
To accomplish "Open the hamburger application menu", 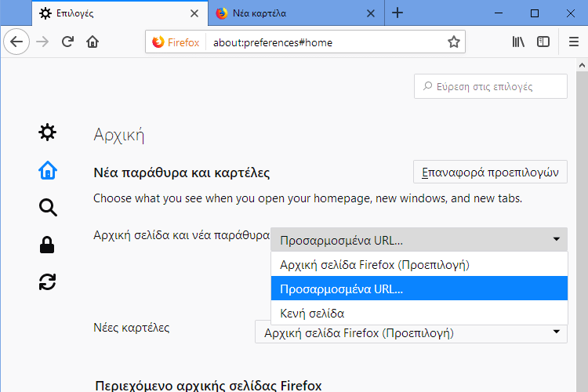I will click(574, 42).
